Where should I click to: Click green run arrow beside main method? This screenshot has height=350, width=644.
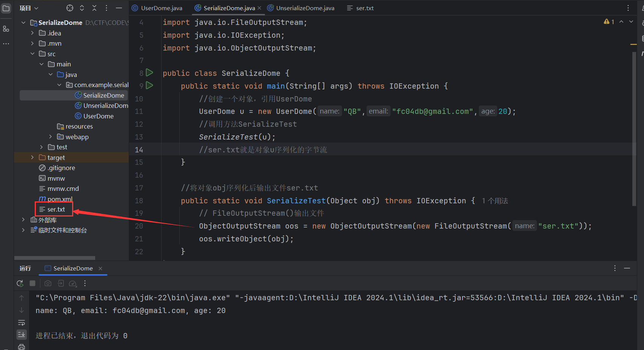[149, 86]
